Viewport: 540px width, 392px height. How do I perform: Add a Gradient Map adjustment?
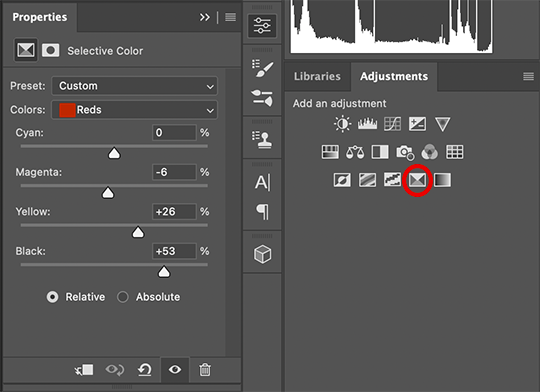[x=442, y=180]
